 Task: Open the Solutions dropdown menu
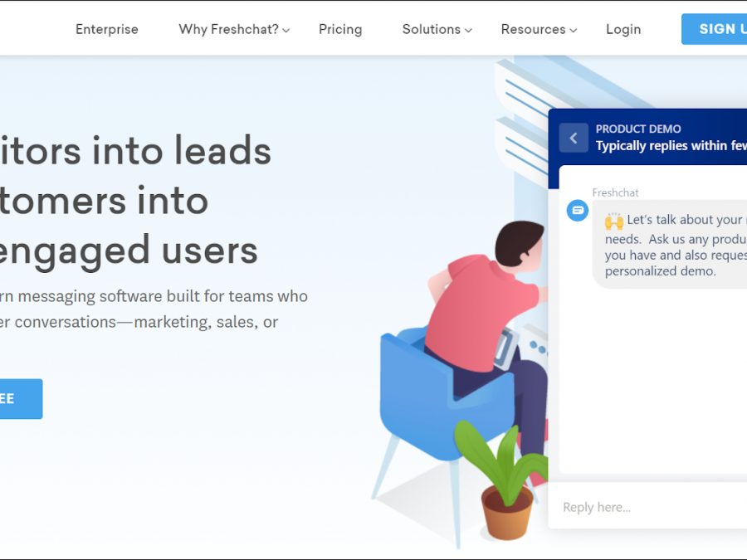coord(437,30)
